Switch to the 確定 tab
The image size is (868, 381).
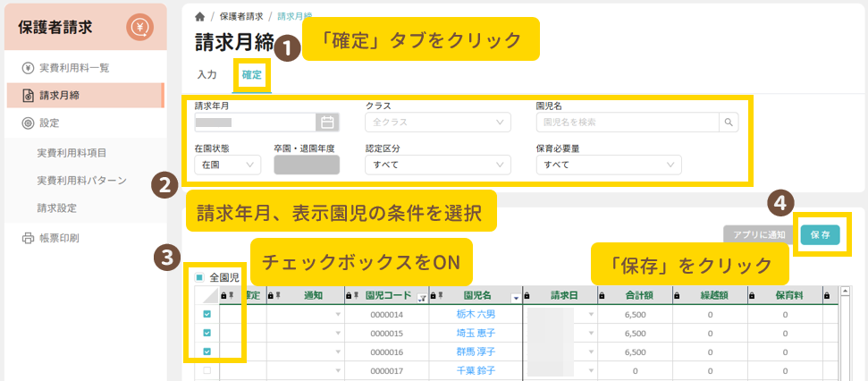point(252,75)
